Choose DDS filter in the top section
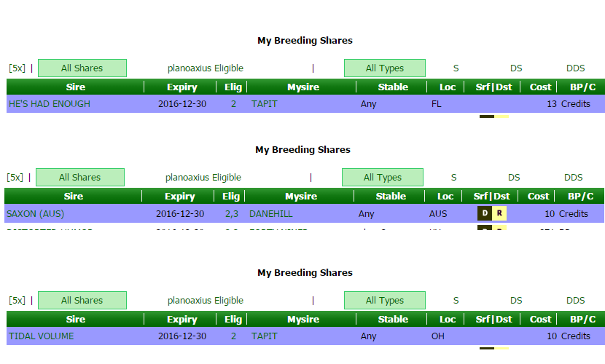The height and width of the screenshot is (364, 605). (575, 68)
